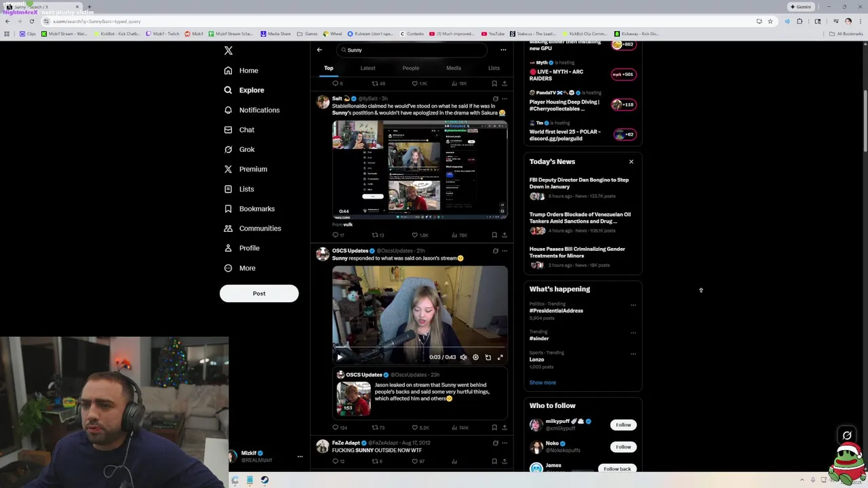This screenshot has width=868, height=488.
Task: Follow milkypuff account
Action: [x=623, y=425]
